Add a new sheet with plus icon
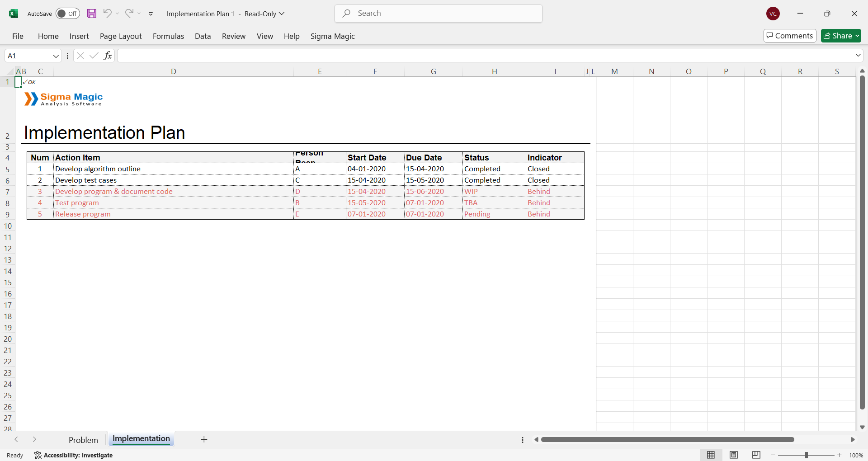 point(204,439)
